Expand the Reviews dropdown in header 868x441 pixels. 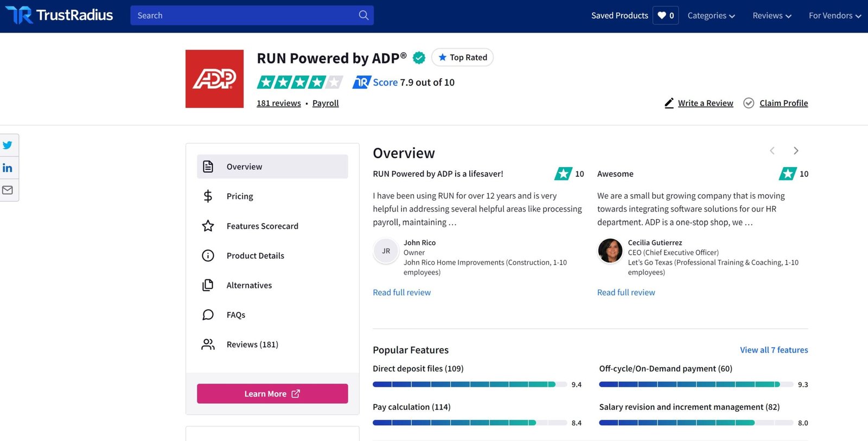tap(772, 15)
